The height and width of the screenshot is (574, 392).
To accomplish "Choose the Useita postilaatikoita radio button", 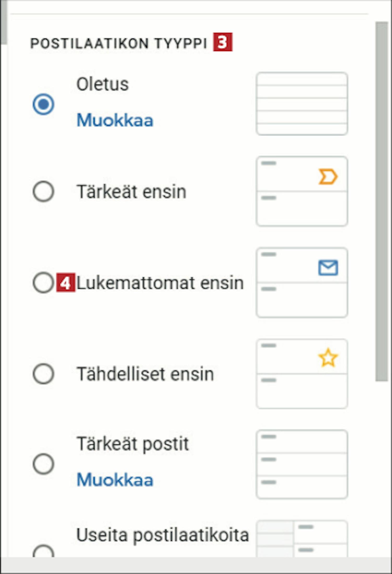I will [43, 553].
